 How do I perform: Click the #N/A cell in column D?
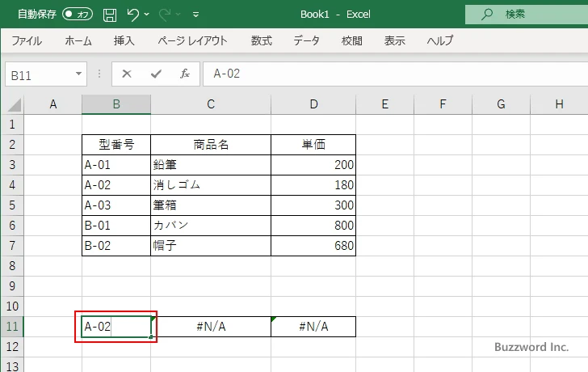(313, 327)
